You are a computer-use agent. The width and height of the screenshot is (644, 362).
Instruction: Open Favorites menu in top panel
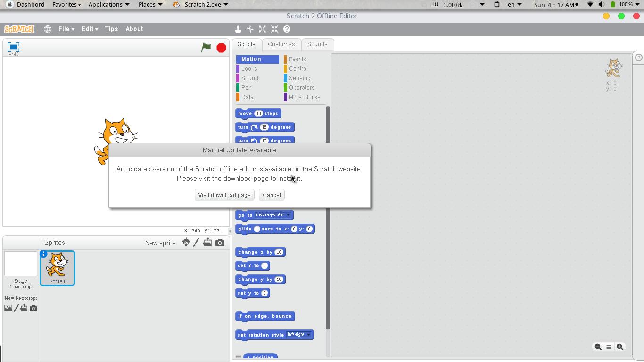click(x=66, y=4)
